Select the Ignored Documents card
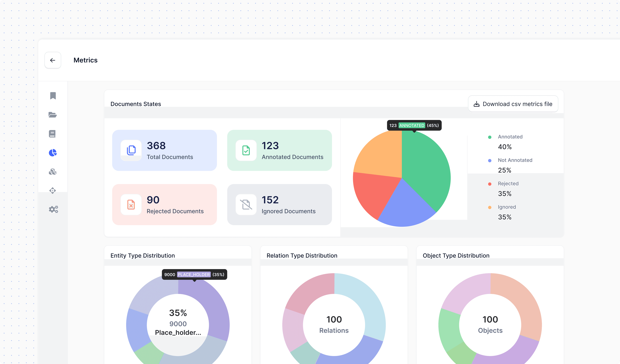The width and height of the screenshot is (620, 364). click(279, 204)
